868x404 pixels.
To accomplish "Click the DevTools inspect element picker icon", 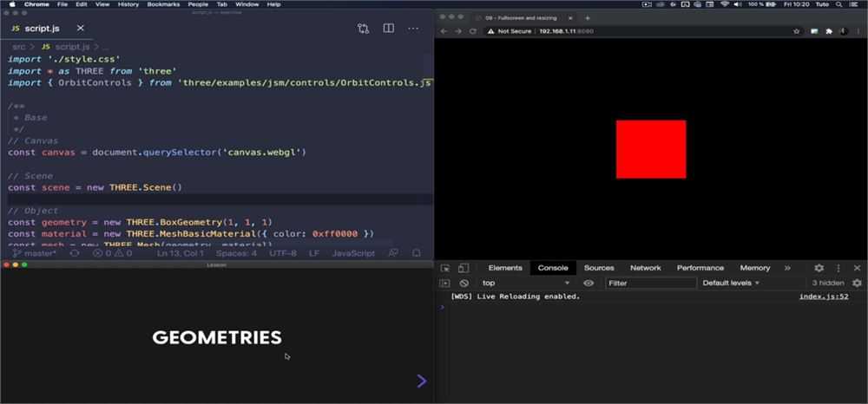I will click(445, 268).
